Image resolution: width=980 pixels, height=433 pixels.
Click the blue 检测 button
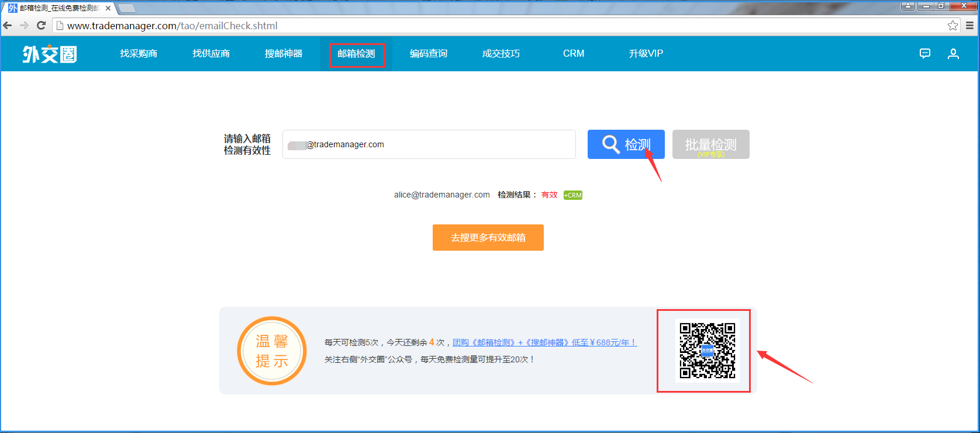coord(626,144)
